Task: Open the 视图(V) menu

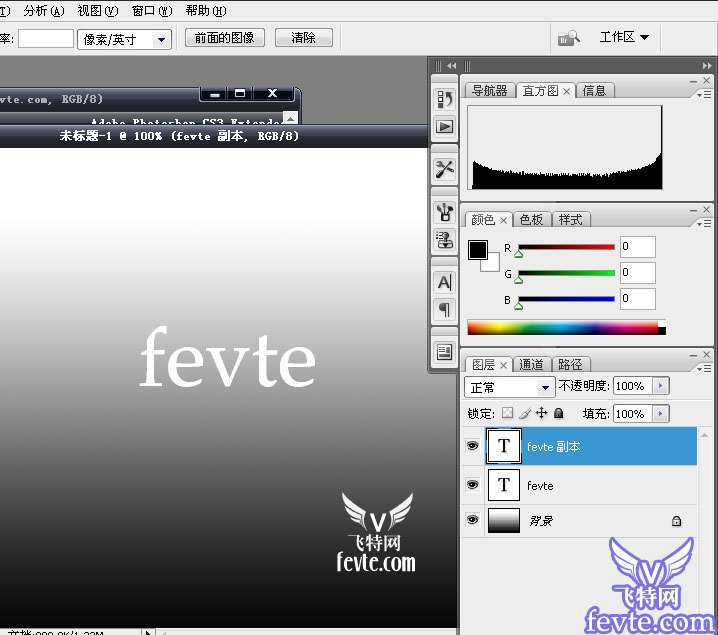Action: (98, 11)
